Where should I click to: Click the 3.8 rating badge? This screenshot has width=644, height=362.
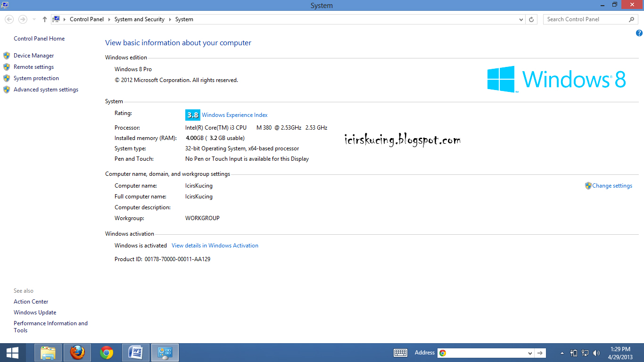pos(193,115)
